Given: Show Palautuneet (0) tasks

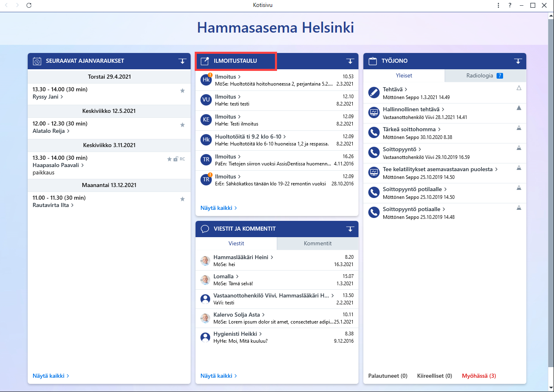Looking at the screenshot, I should [388, 376].
